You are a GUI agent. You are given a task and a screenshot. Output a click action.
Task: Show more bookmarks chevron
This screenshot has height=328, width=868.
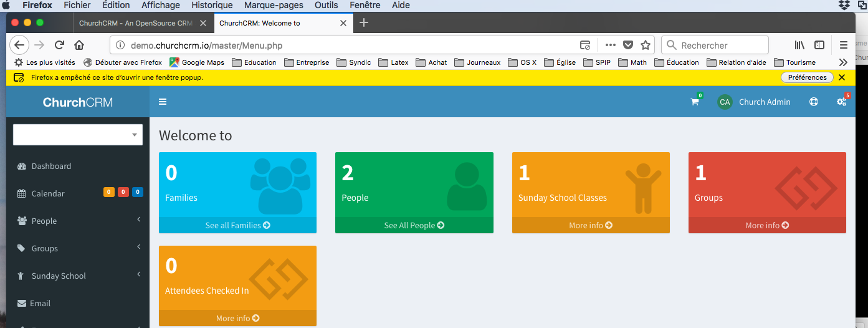click(843, 62)
